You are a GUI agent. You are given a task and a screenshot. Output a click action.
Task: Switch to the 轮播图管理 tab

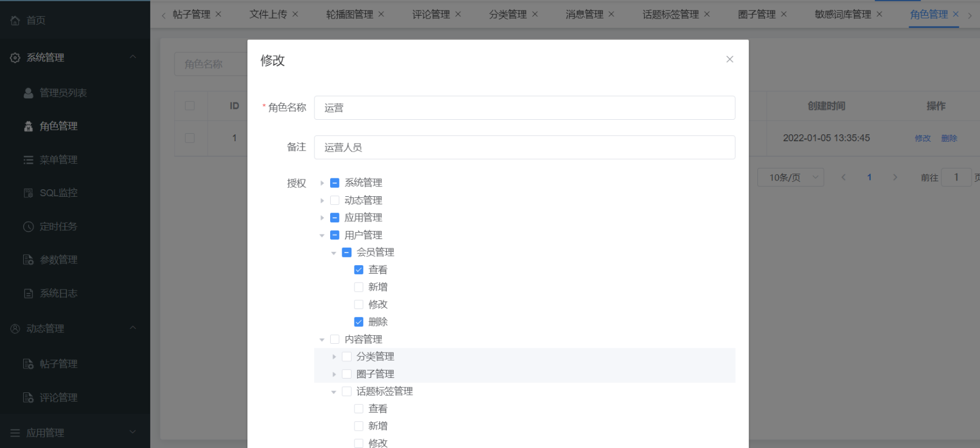click(x=350, y=14)
